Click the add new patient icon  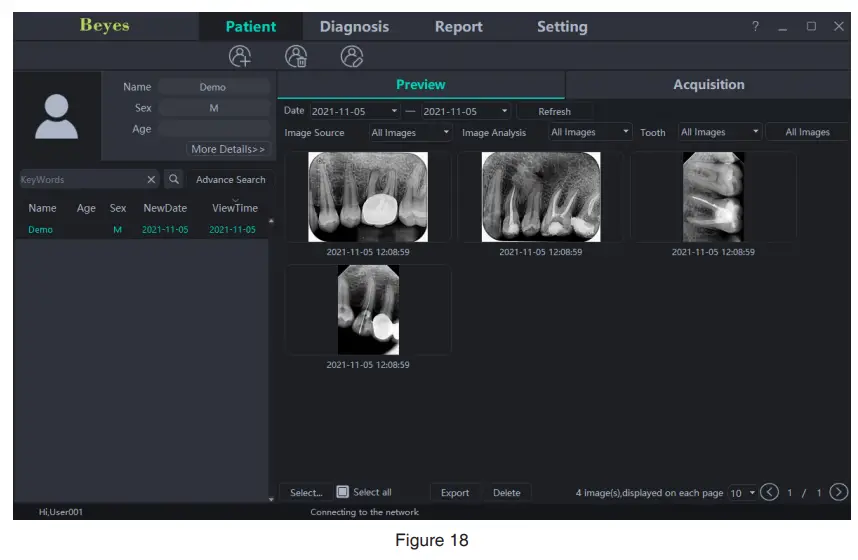(239, 56)
